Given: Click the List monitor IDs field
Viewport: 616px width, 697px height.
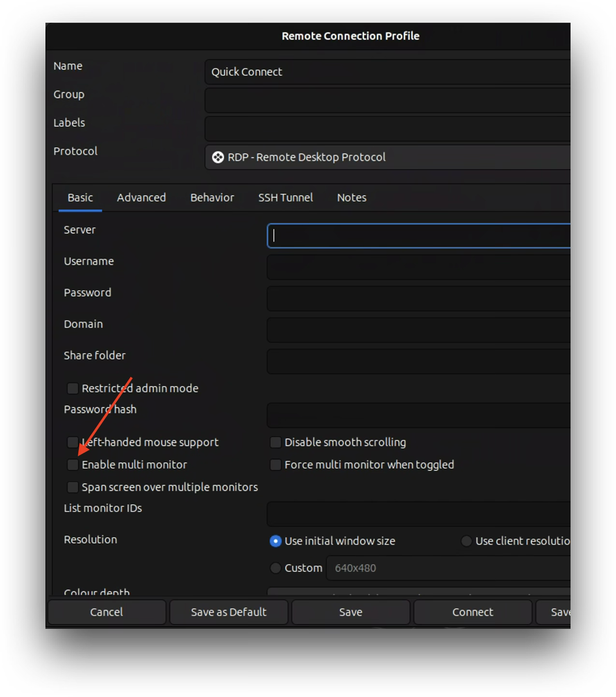Looking at the screenshot, I should point(419,514).
